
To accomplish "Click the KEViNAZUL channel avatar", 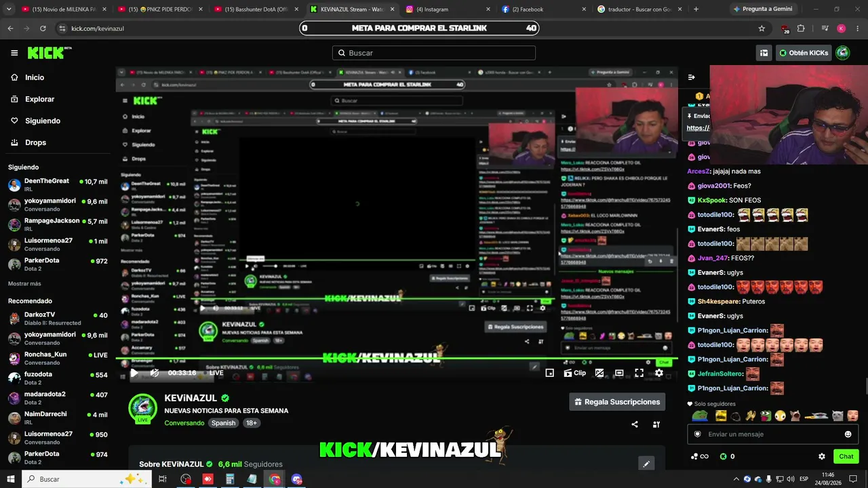I will click(x=142, y=408).
